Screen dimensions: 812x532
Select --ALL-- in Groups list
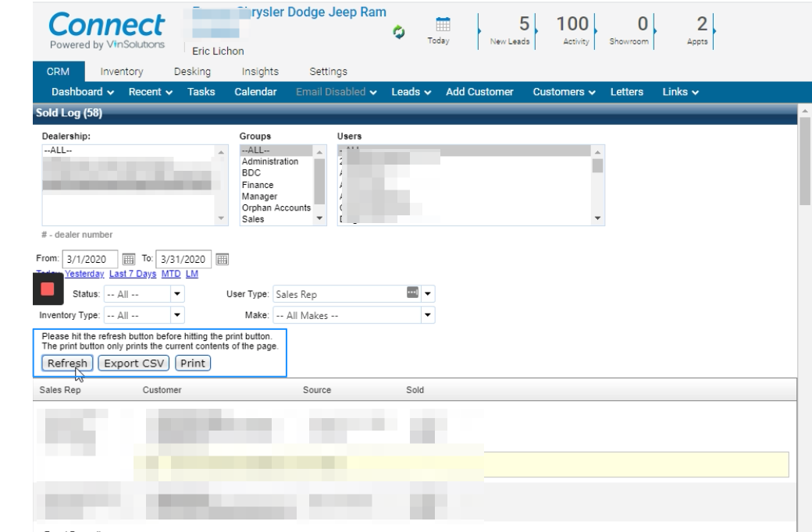point(276,151)
